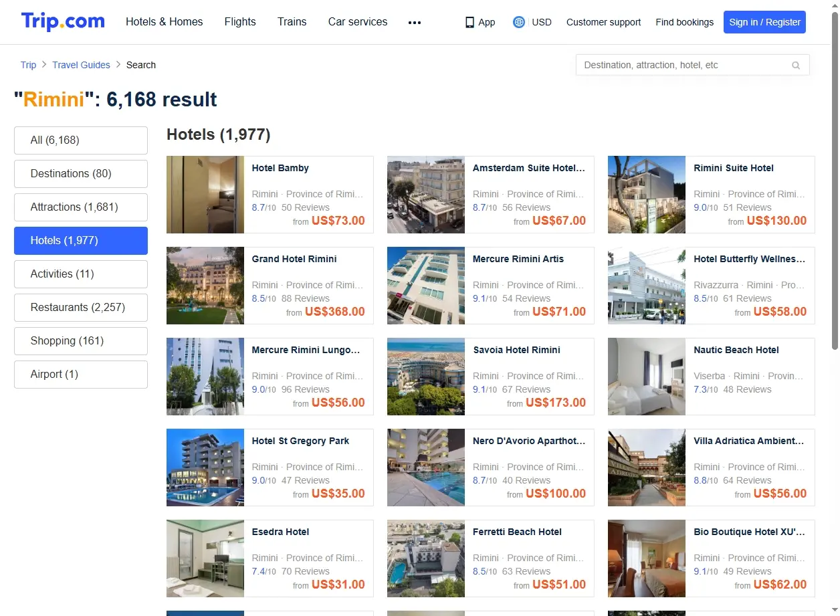Open Nautic Beach Hotel thumbnail

(x=647, y=377)
